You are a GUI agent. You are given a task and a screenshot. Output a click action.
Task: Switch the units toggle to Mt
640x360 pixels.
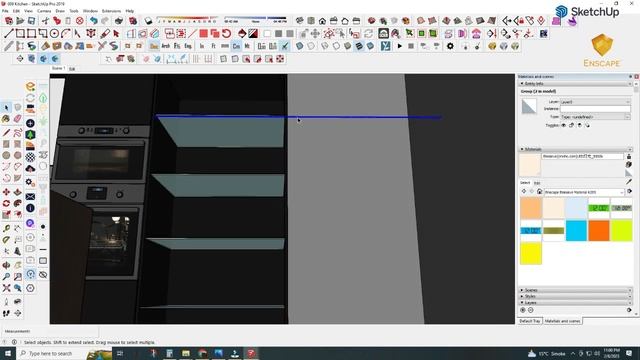click(x=247, y=46)
